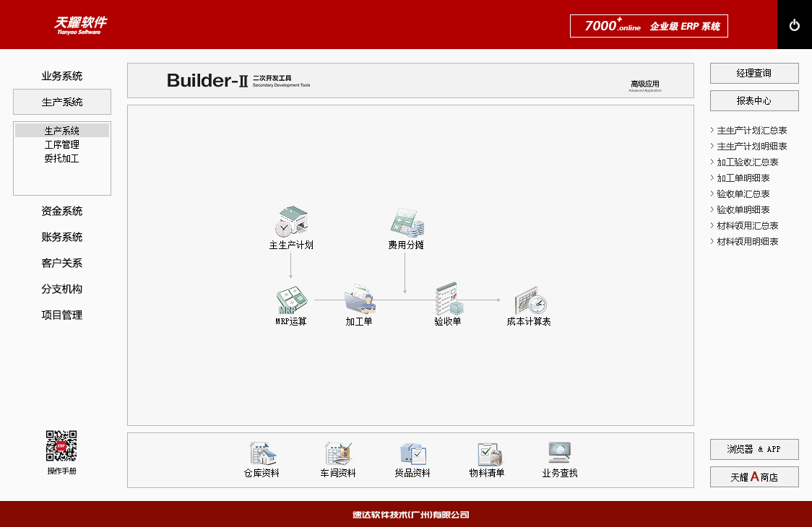Click the 经理查询 button
Viewport: 812px width, 527px height.
click(754, 73)
